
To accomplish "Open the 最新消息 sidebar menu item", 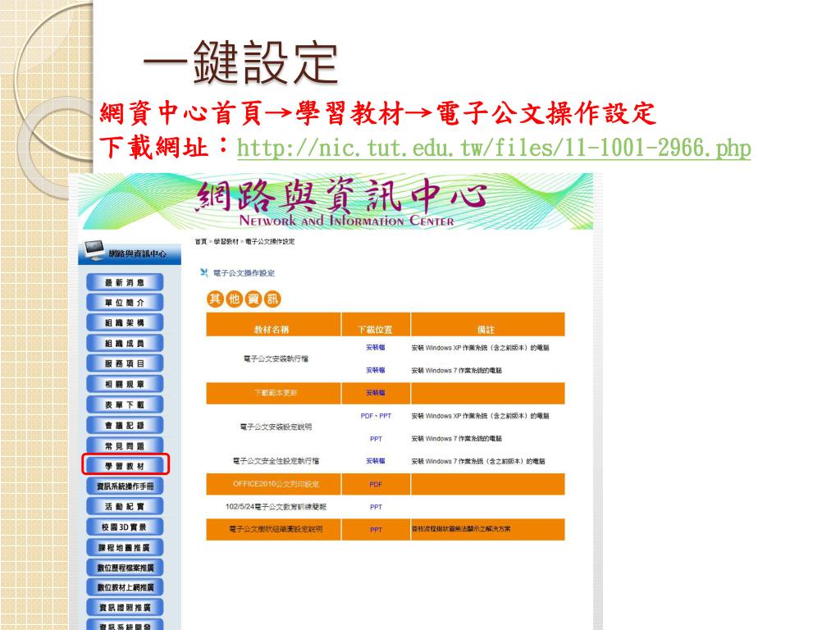I will pos(125,282).
